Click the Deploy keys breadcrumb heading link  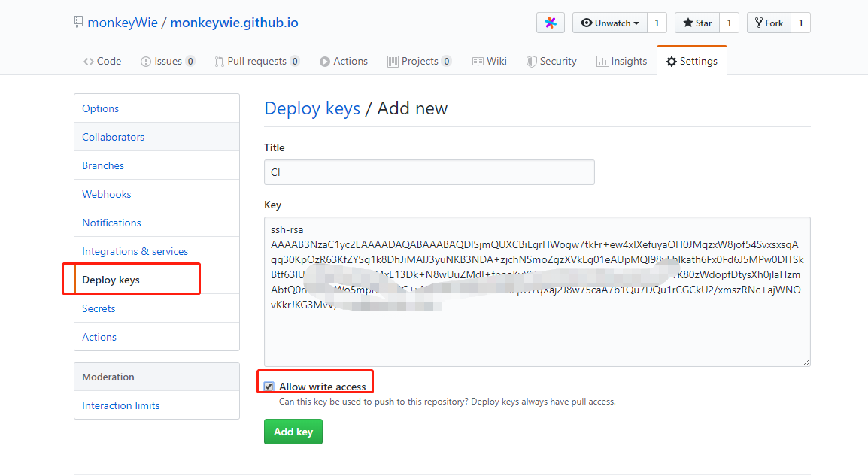click(312, 108)
